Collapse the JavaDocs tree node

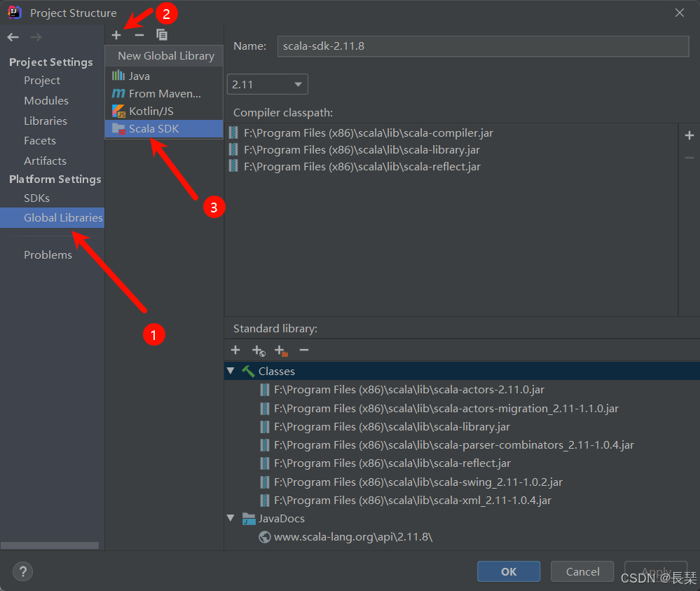231,518
